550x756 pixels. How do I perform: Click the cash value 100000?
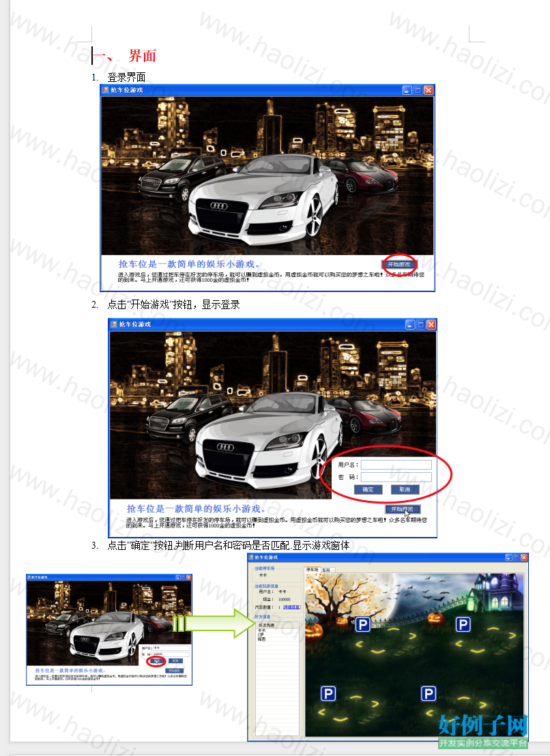click(x=285, y=599)
